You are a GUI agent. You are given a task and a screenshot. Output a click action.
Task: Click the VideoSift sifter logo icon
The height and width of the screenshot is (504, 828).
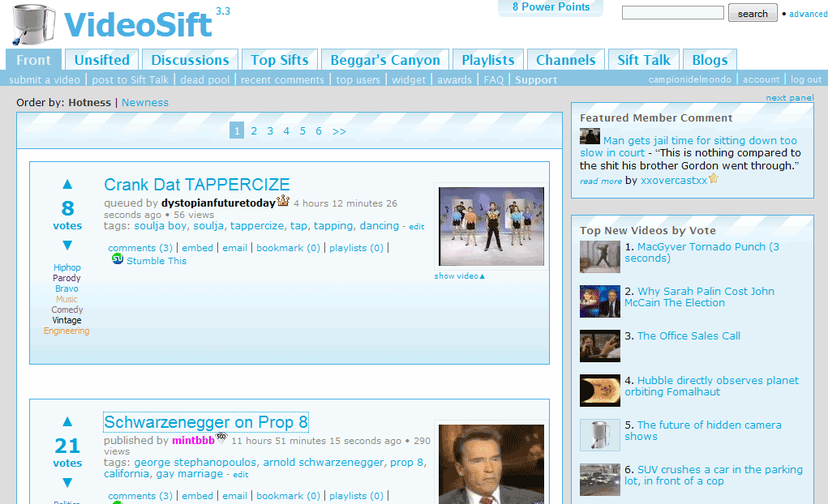[33, 25]
